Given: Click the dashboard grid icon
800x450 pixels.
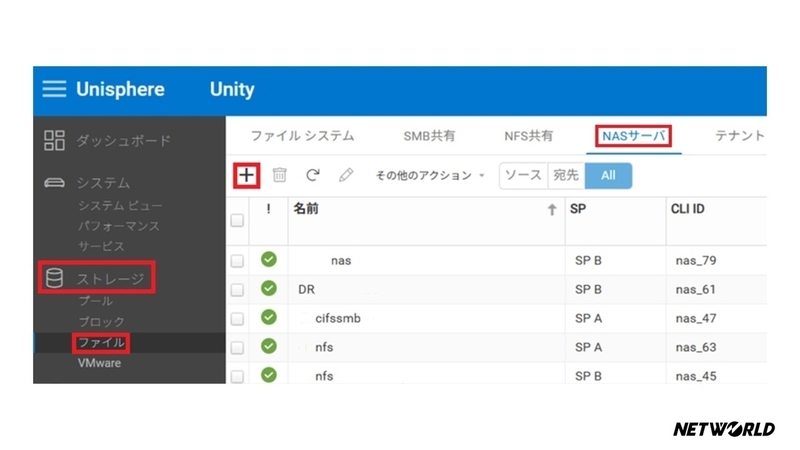Looking at the screenshot, I should pyautogui.click(x=54, y=140).
